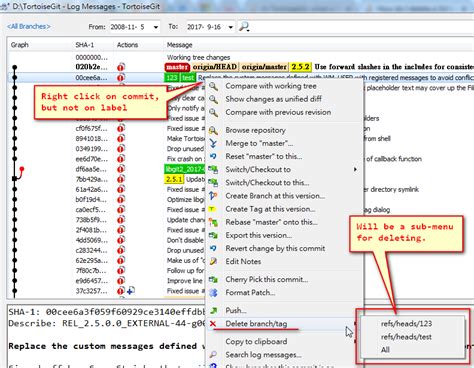This screenshot has height=368, width=474.
Task: Select Cherry Pick this commit
Action: [266, 279]
